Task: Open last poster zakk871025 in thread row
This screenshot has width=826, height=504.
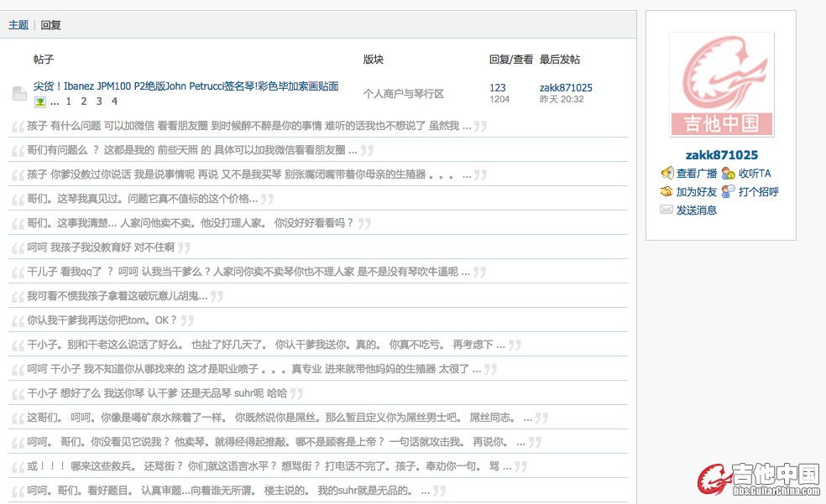Action: point(566,88)
